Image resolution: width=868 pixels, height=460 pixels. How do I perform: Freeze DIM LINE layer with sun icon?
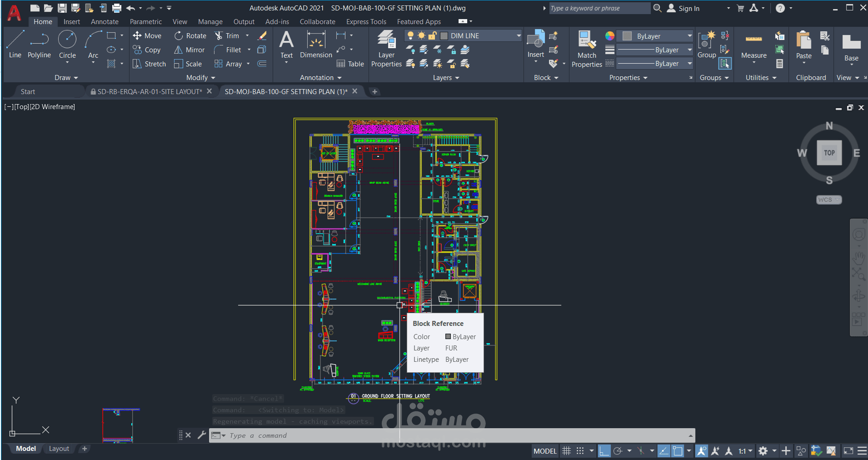point(421,36)
